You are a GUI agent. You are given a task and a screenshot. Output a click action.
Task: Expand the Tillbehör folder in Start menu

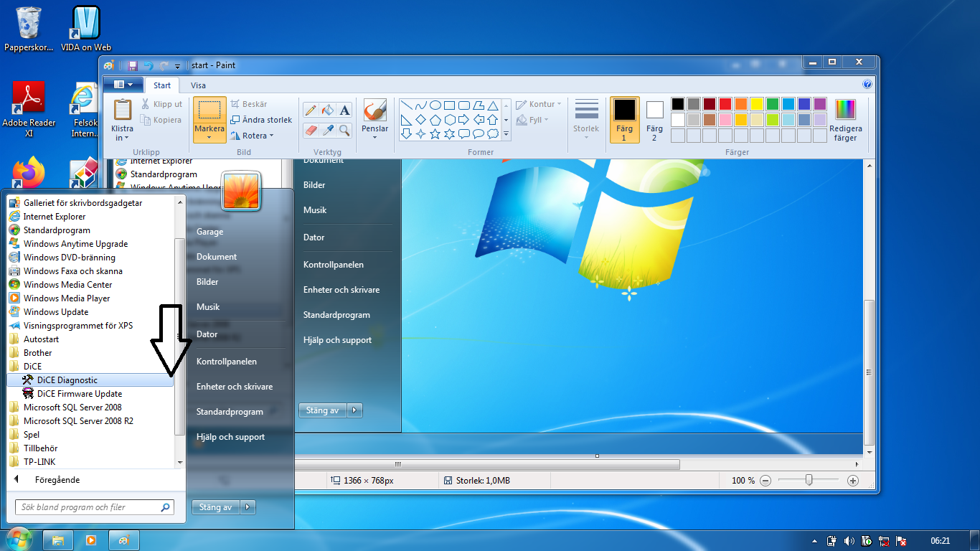point(90,448)
